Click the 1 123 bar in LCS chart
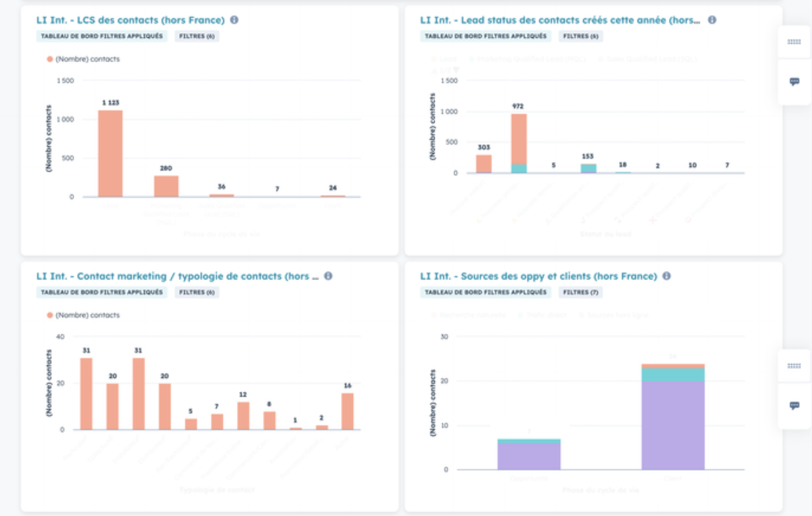The image size is (812, 516). pos(110,153)
